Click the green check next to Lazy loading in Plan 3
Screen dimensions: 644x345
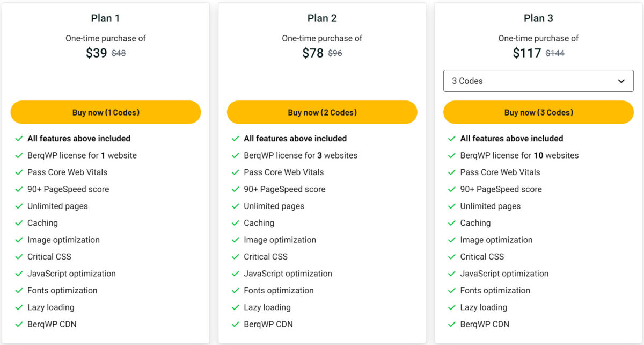pos(451,307)
